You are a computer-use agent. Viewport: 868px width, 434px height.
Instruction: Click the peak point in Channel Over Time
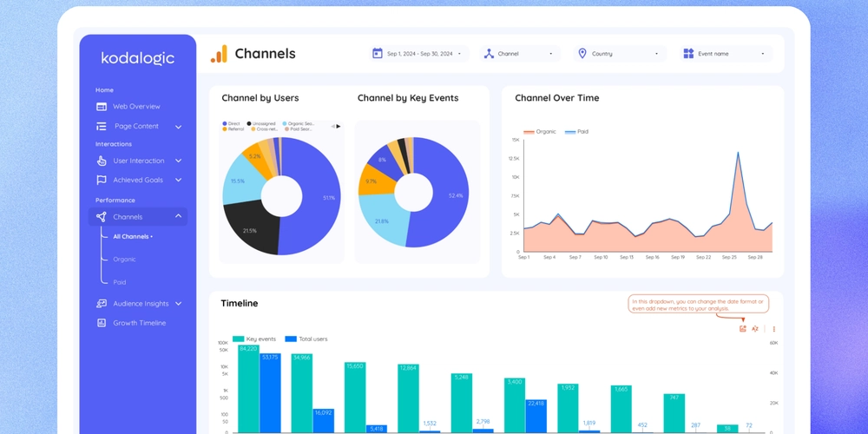tap(738, 152)
